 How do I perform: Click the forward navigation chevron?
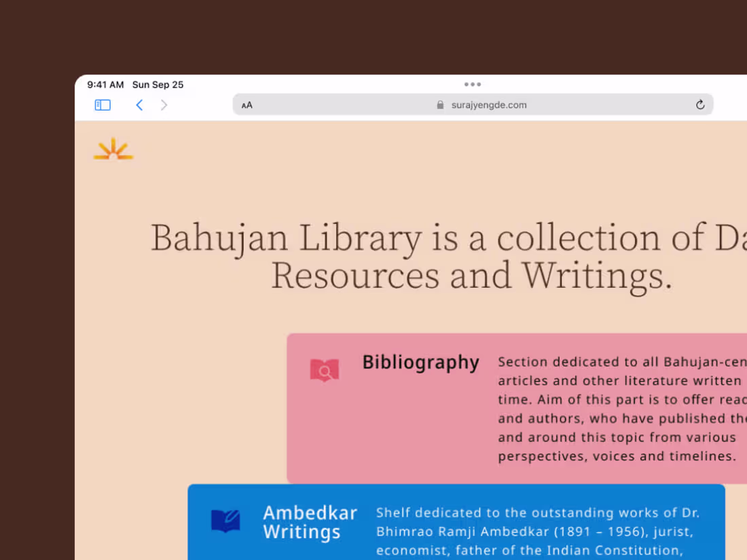pos(164,105)
